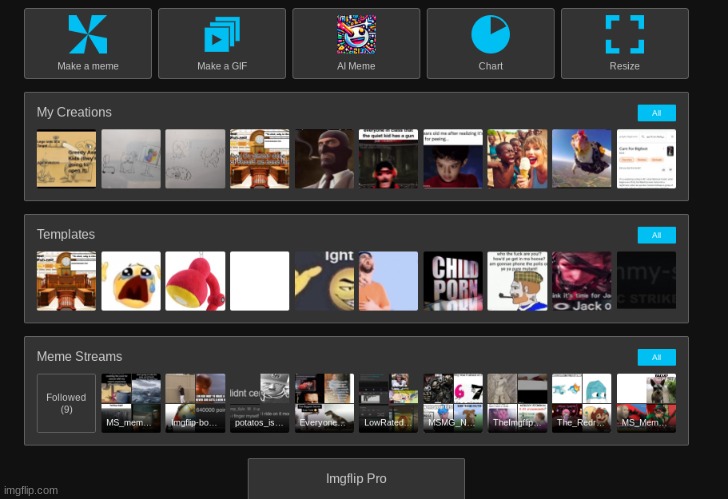Choose the red desk lamp template
Image resolution: width=728 pixels, height=499 pixels.
[x=195, y=281]
